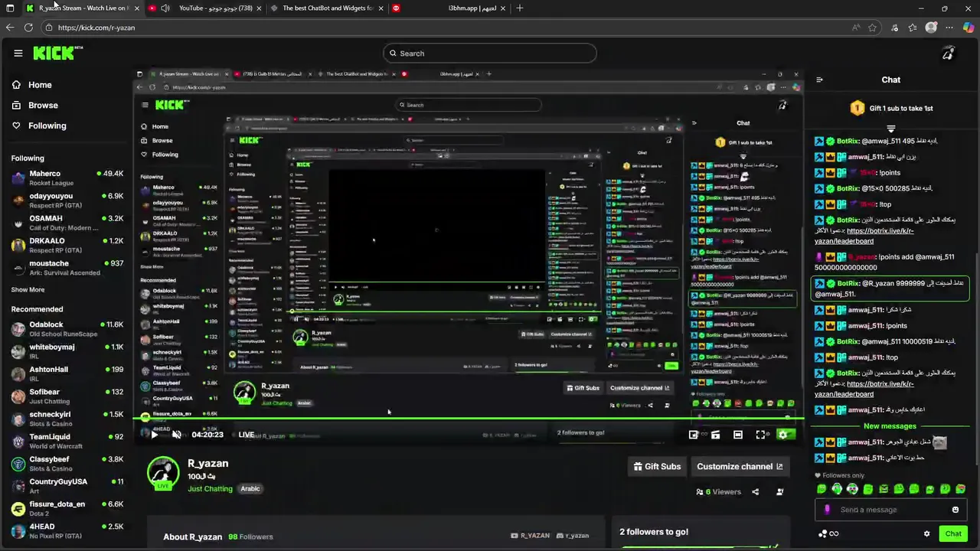
Task: Expand the gift leaderboard chevron under 'Gift 1 sub'
Action: (x=890, y=129)
